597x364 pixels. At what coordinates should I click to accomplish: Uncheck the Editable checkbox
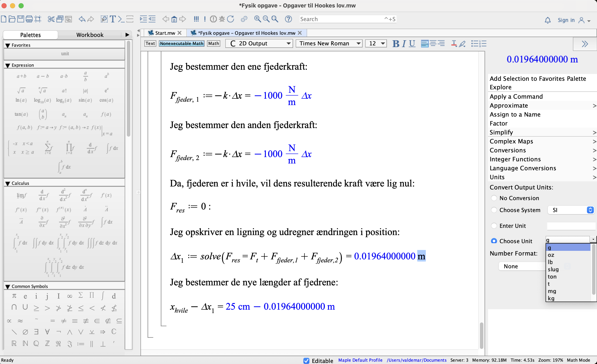306,361
